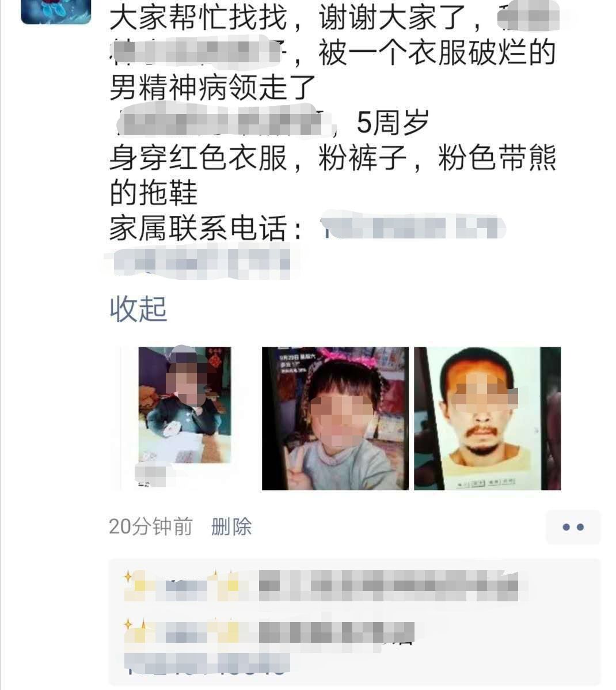Screen dimensions: 616x690
Task: Collapse the post text with 收起
Action: 138,309
